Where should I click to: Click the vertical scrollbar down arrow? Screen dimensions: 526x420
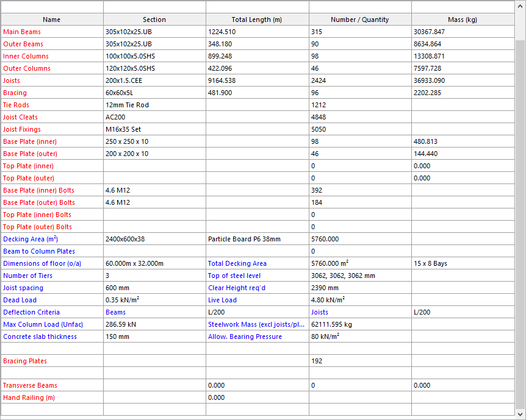click(521, 414)
